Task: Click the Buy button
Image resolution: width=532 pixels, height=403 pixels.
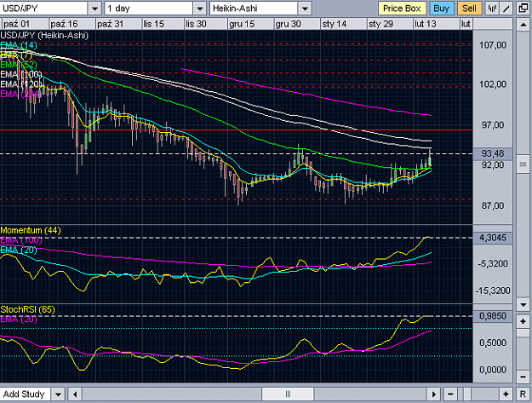Action: [x=441, y=9]
